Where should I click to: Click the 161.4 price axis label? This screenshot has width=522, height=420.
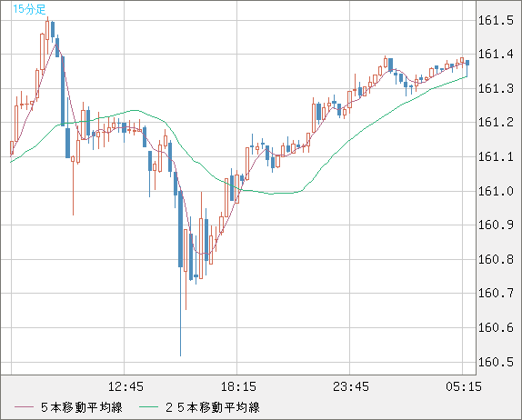click(496, 54)
